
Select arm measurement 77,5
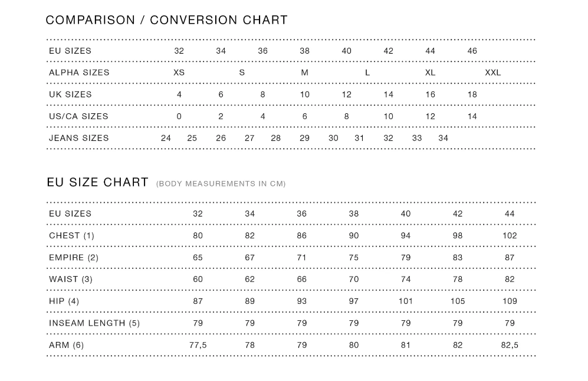(x=198, y=345)
